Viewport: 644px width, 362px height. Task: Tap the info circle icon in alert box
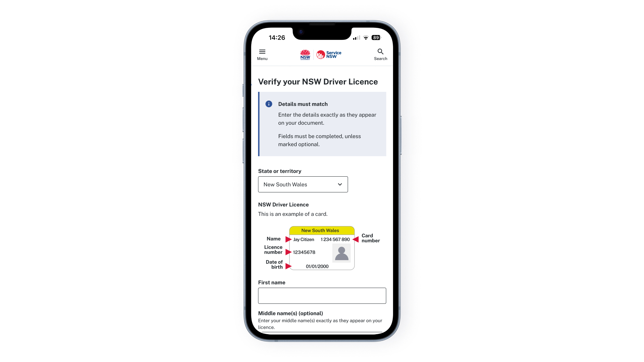point(268,104)
